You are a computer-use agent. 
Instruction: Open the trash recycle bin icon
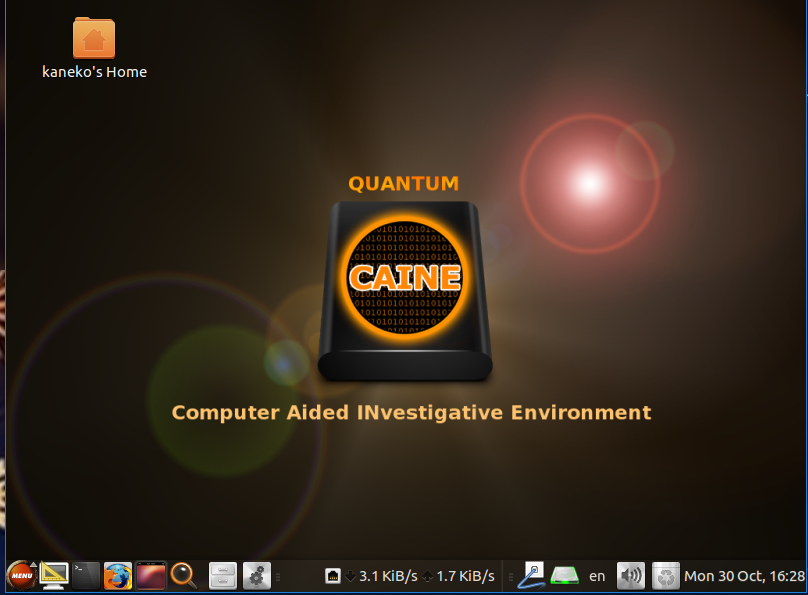coord(666,576)
